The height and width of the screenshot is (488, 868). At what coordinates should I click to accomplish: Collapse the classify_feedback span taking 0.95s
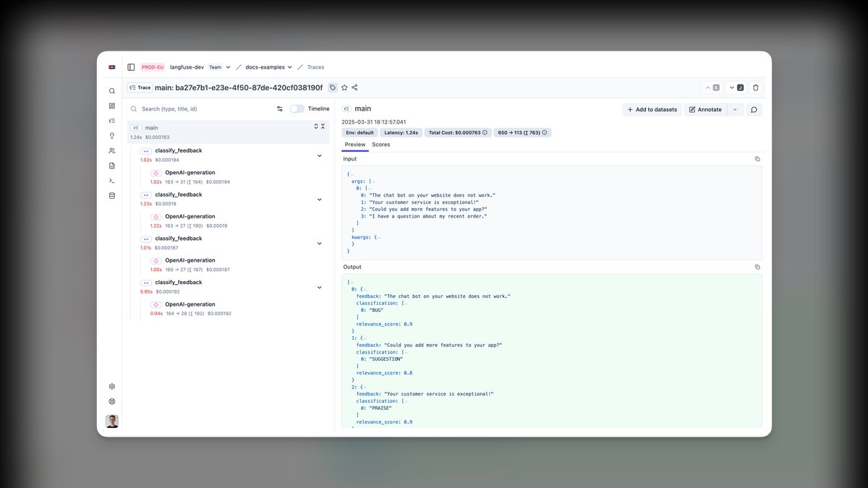tap(320, 288)
